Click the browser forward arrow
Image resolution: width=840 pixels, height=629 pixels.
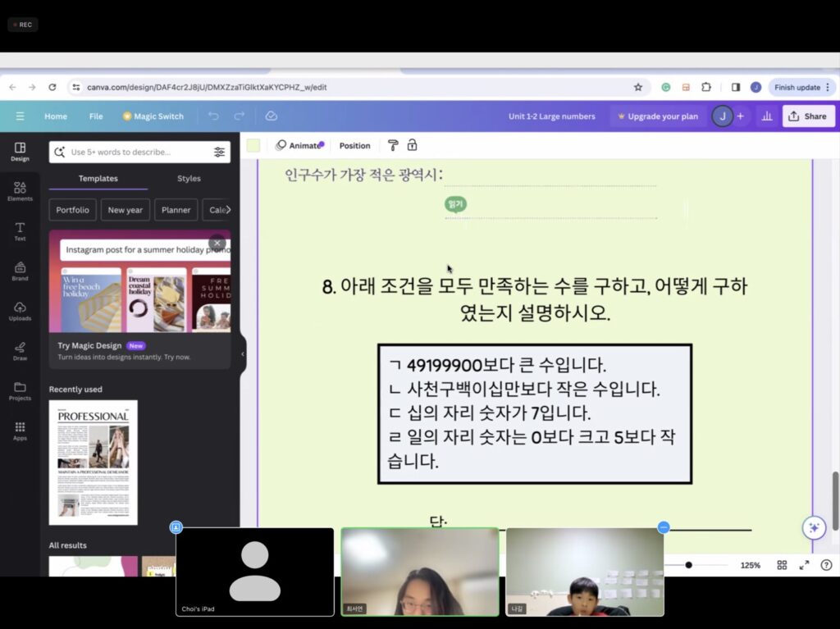(32, 87)
